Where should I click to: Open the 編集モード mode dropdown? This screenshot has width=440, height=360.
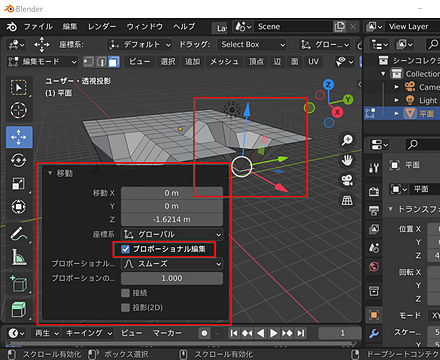pos(42,62)
